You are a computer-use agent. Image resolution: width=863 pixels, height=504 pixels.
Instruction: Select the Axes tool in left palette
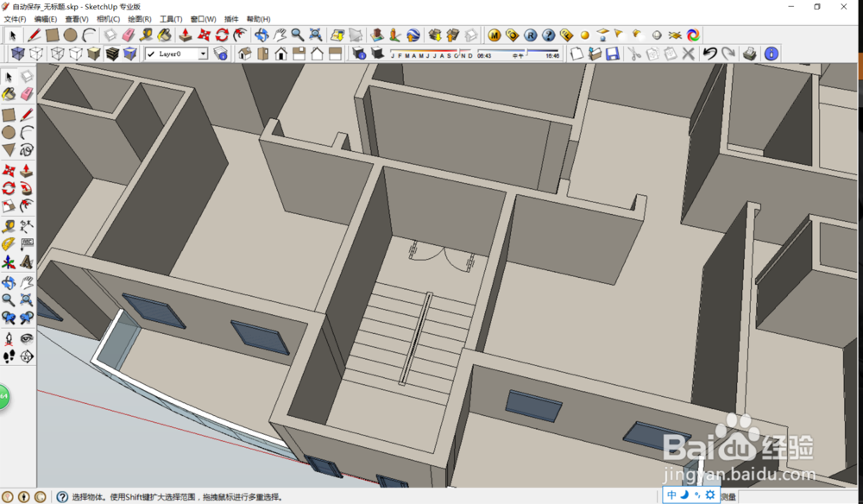(x=9, y=262)
